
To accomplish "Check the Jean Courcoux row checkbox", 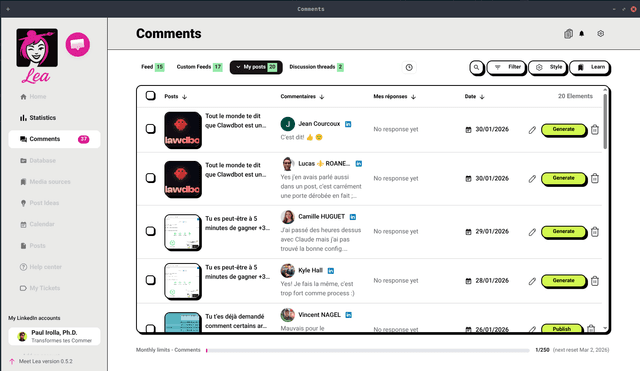I will coord(151,129).
